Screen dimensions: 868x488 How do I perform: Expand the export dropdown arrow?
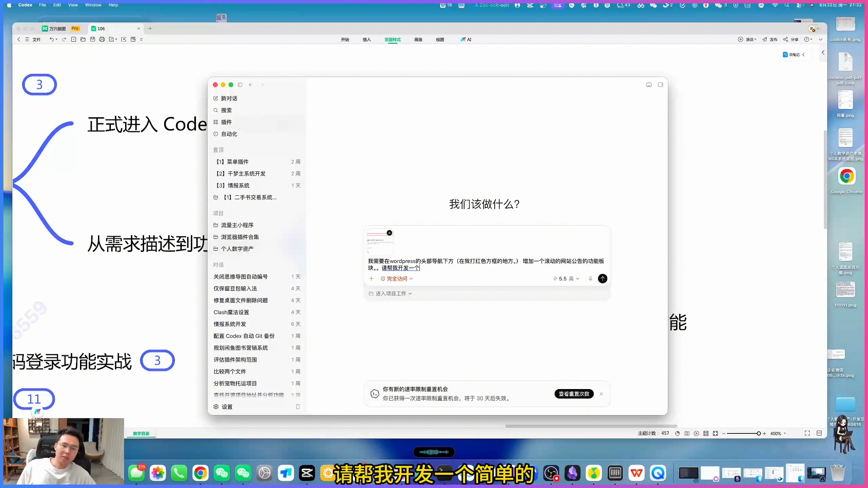116,39
